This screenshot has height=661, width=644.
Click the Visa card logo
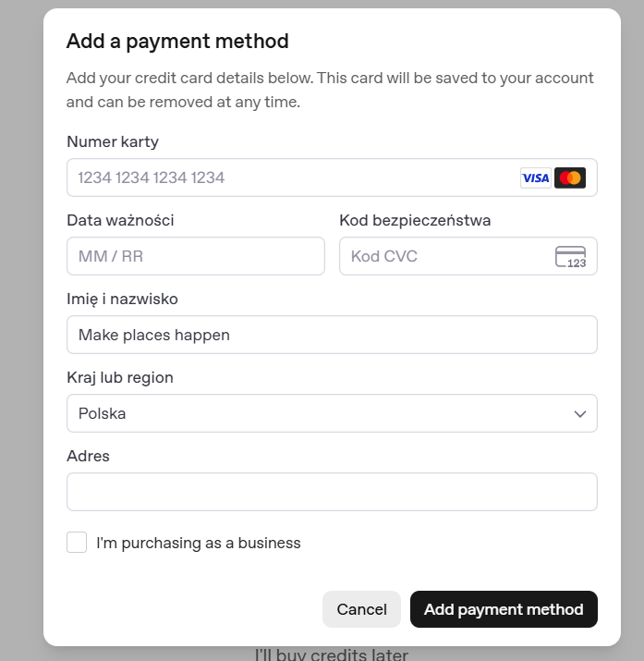click(535, 177)
